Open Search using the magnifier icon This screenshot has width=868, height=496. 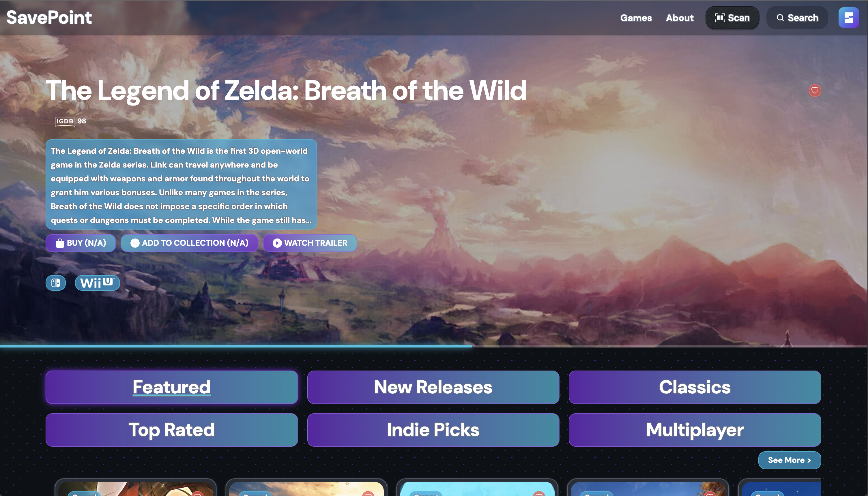(781, 18)
